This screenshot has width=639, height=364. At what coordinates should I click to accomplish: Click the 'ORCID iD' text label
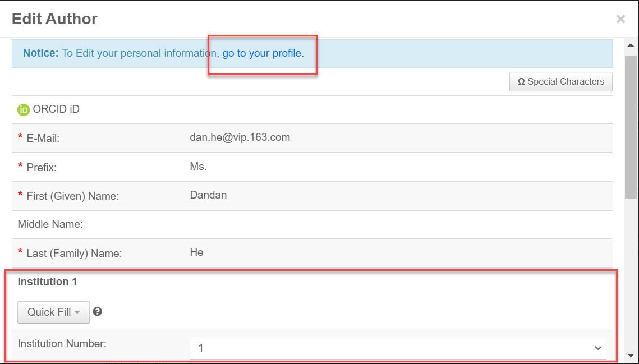coord(56,109)
